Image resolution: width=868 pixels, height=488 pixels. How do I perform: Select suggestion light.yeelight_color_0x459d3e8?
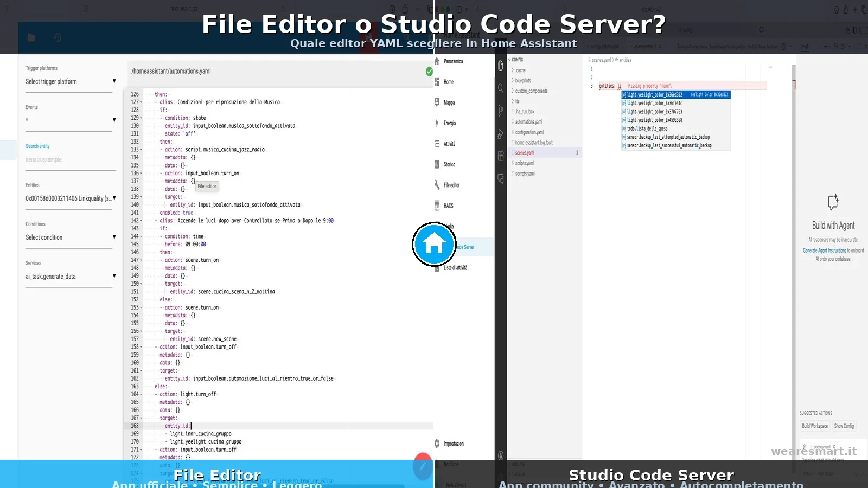(676, 120)
